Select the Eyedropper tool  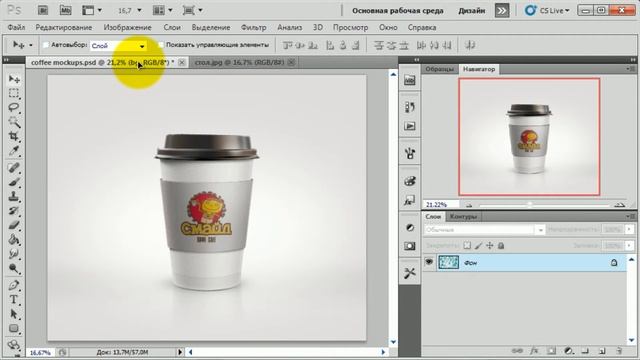pos(14,151)
